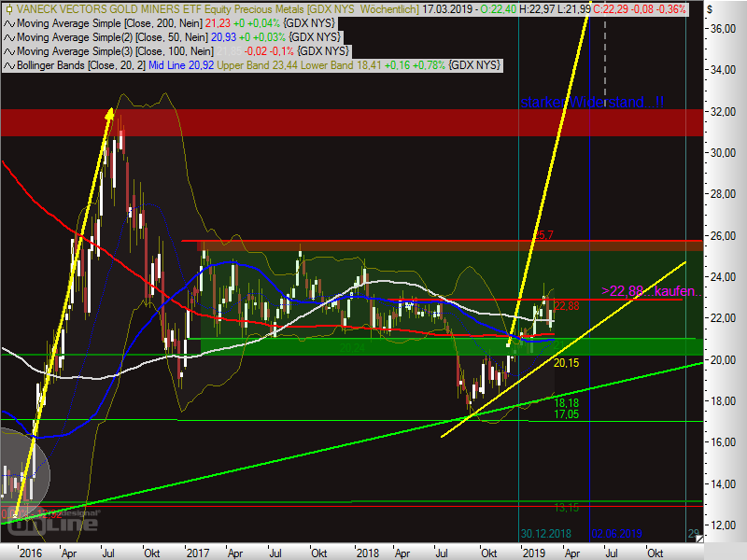Click the 2019 label on the time axis
Image resolution: width=747 pixels, height=560 pixels.
[534, 553]
